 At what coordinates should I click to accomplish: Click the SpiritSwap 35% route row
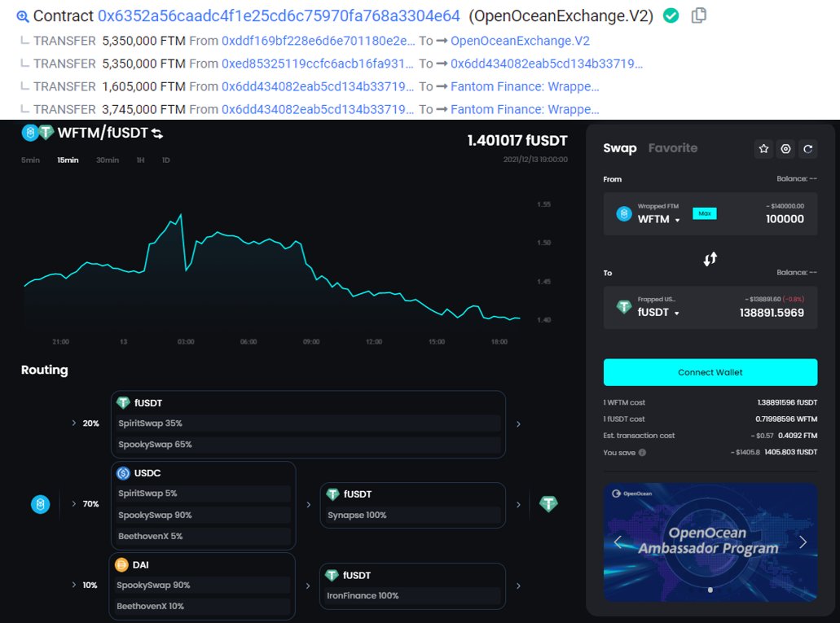[x=309, y=423]
